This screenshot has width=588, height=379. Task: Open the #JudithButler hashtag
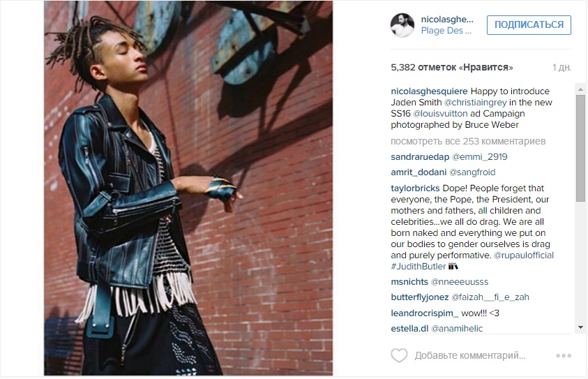click(x=418, y=267)
